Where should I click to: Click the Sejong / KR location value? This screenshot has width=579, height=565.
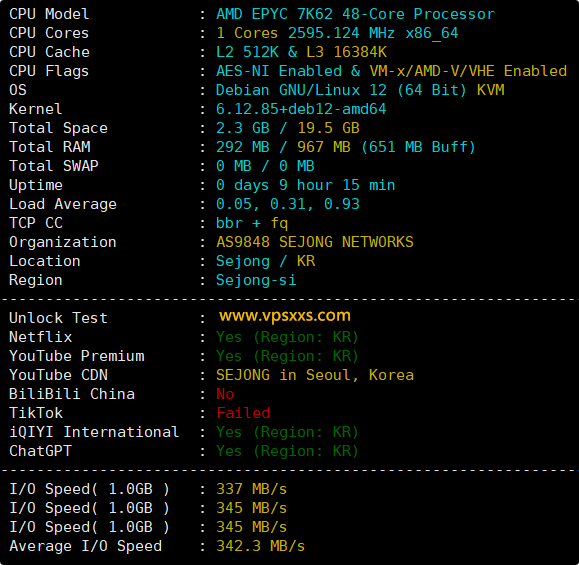[265, 261]
